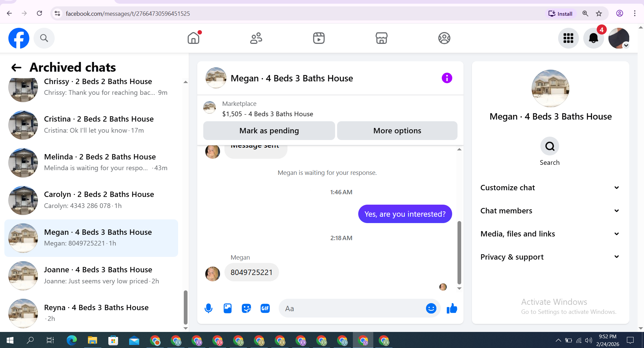644x348 pixels.
Task: Open the browser zoom indicator icon
Action: [x=585, y=14]
